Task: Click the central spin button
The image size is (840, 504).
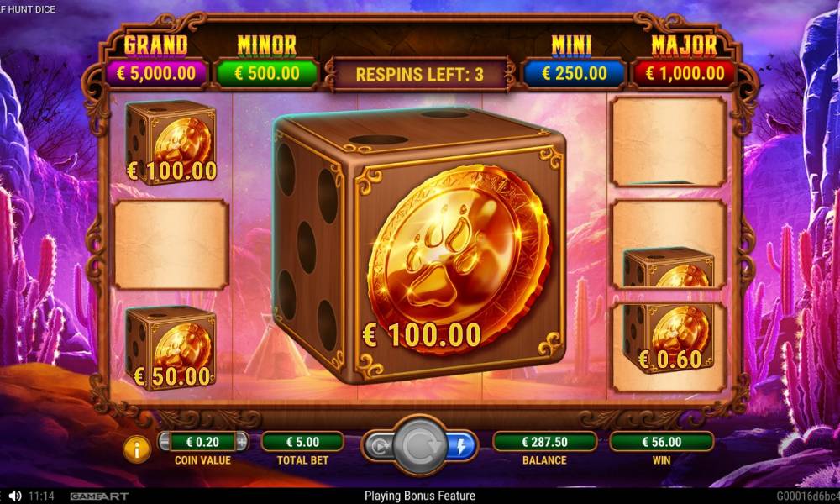Action: 420,445
